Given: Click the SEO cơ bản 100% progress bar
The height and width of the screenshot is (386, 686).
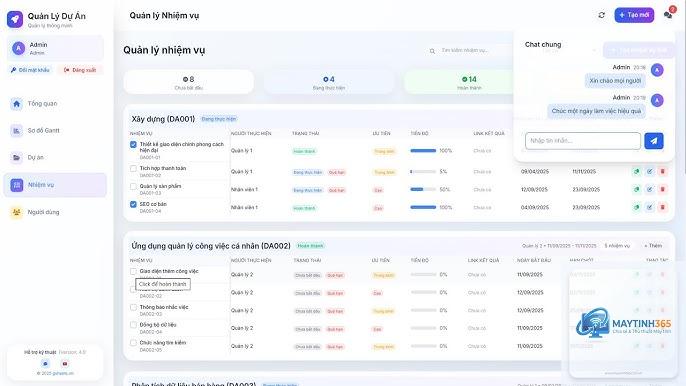Looking at the screenshot, I should click(423, 207).
